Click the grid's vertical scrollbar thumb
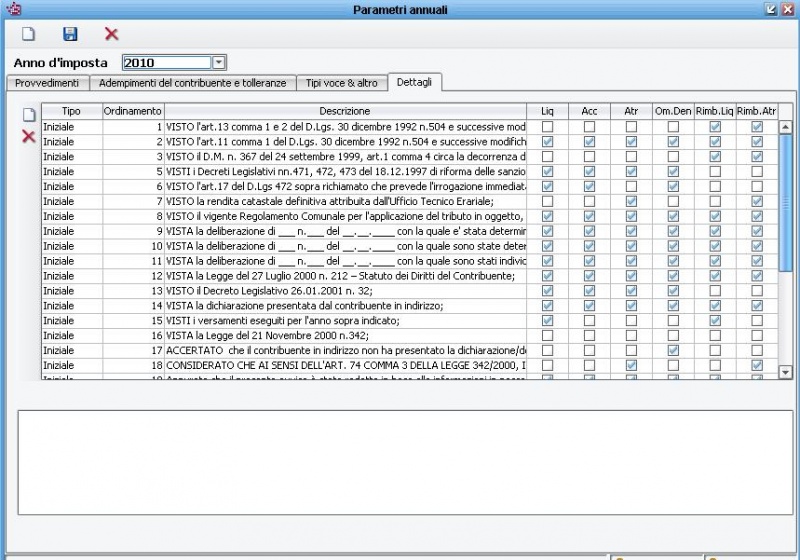 [785, 202]
